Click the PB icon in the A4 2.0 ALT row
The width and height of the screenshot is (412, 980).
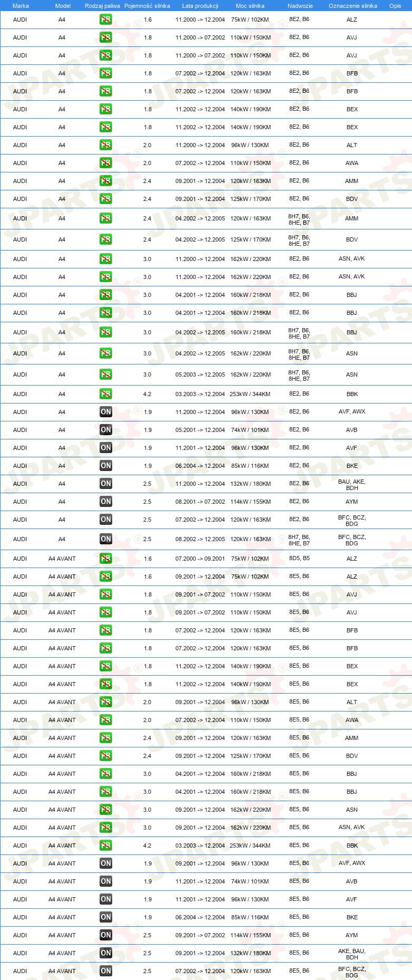105,145
